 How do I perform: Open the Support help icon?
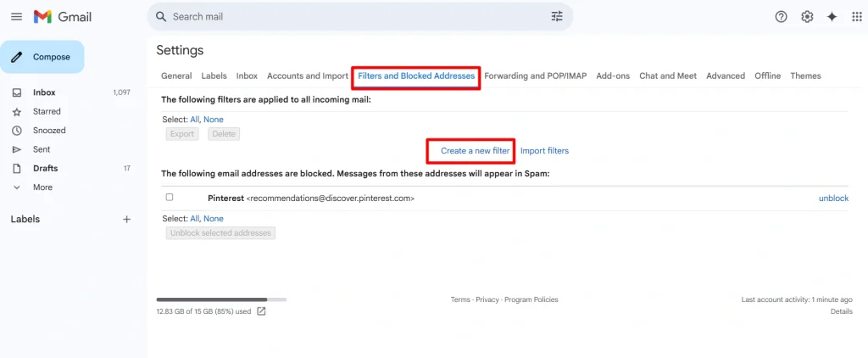782,17
